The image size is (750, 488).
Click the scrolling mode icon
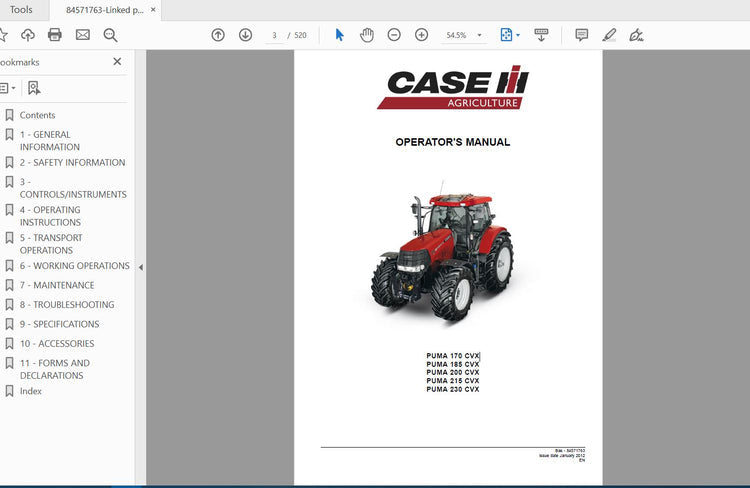click(541, 35)
